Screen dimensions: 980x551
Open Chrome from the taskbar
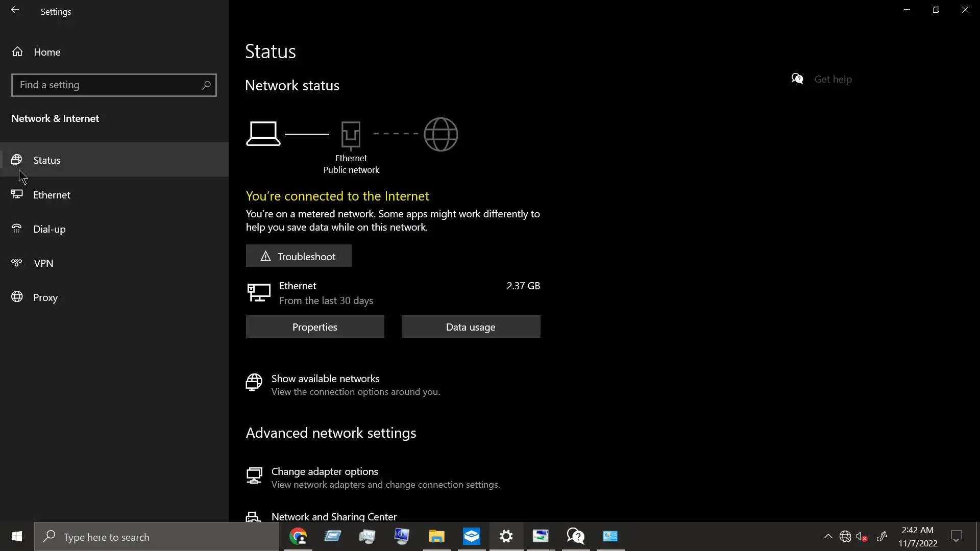click(298, 537)
